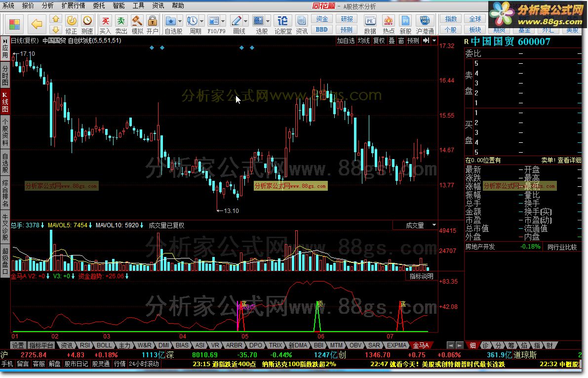Image resolution: width=588 pixels, height=378 pixels.
Task: Click the colorful home grid icon
Action: [15, 24]
